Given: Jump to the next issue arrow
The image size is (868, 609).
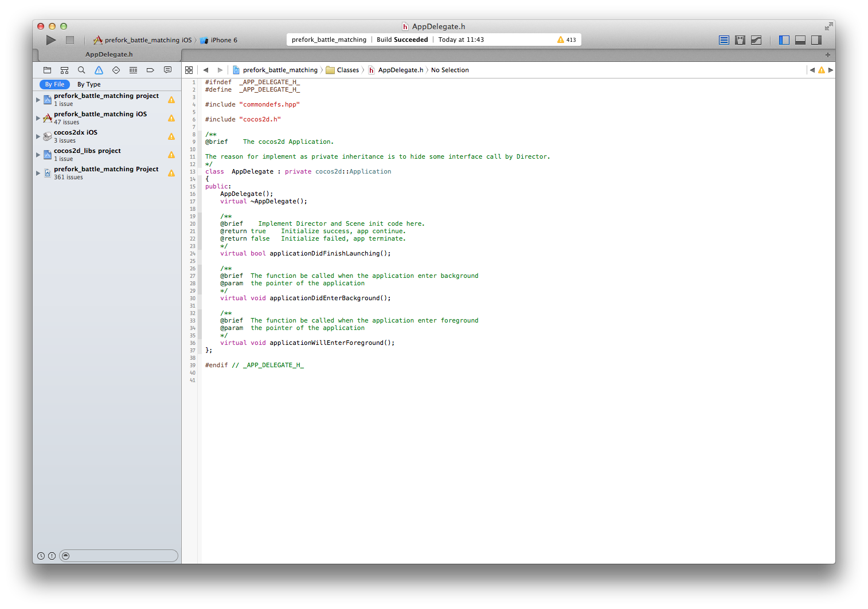Looking at the screenshot, I should click(831, 70).
